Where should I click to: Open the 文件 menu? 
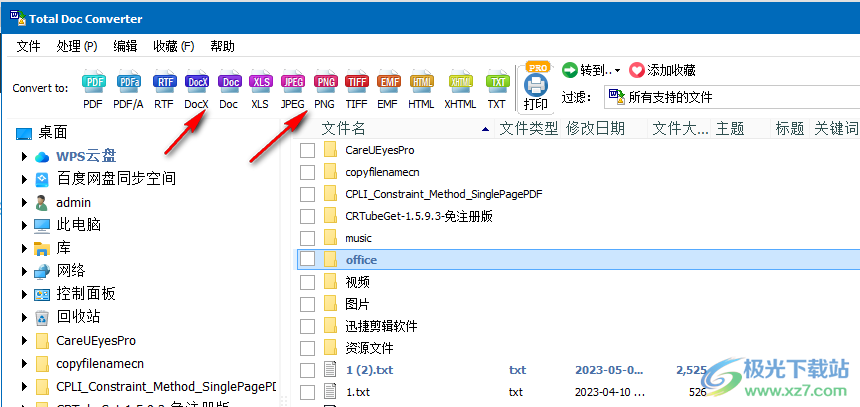point(29,47)
